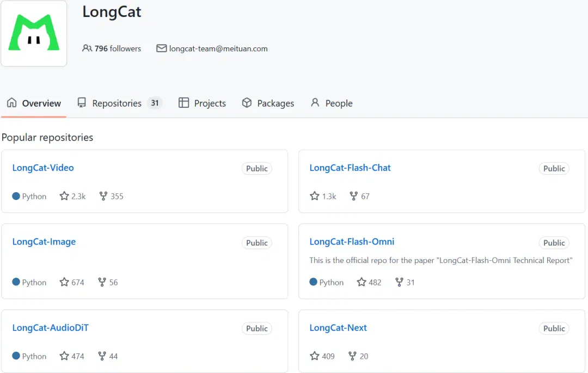Open the Projects tab
This screenshot has height=373, width=588.
click(x=202, y=103)
